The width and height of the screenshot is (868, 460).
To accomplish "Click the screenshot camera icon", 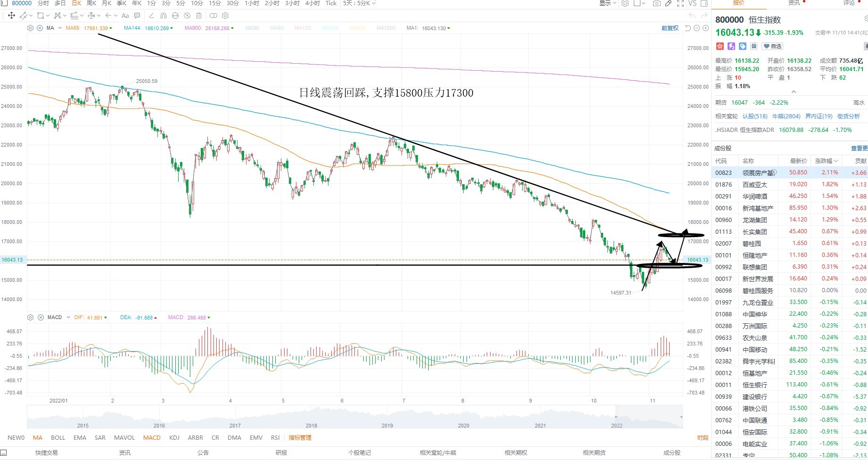I will click(x=656, y=3).
